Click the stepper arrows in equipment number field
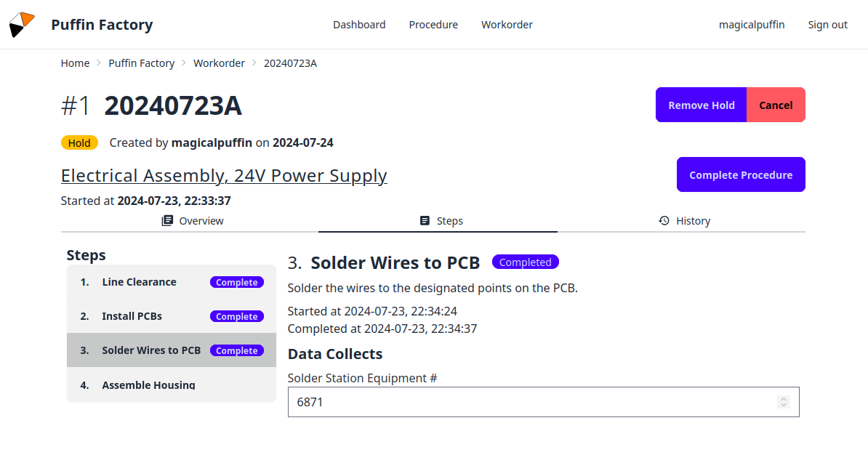This screenshot has height=471, width=868. pos(783,402)
